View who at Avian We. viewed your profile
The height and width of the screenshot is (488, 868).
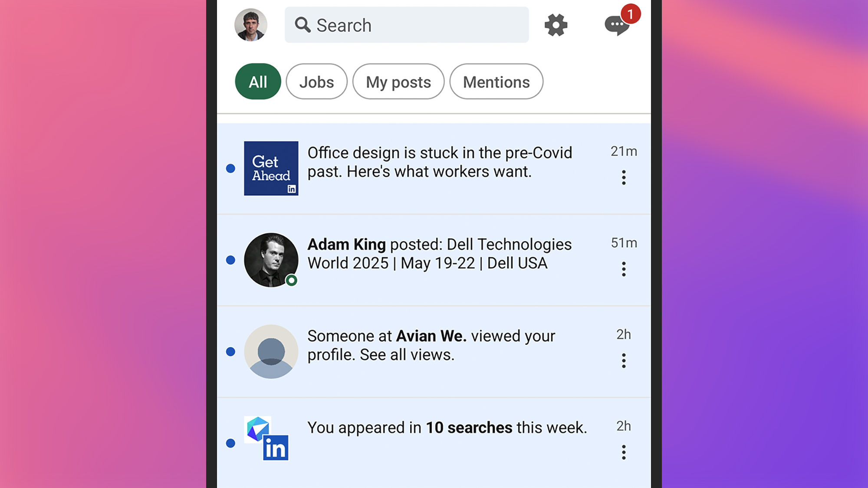pyautogui.click(x=431, y=345)
